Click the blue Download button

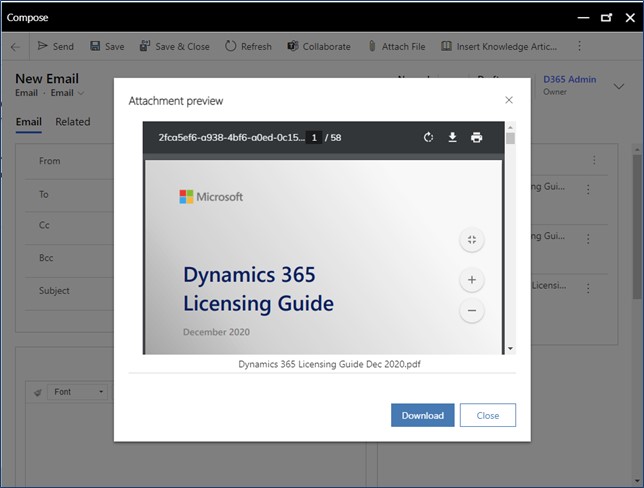(x=423, y=415)
